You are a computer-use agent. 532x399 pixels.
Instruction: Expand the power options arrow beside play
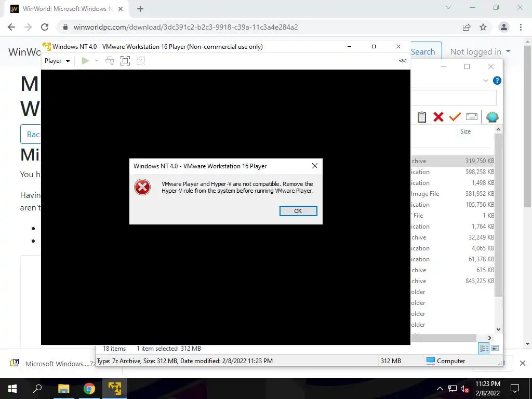[x=96, y=61]
